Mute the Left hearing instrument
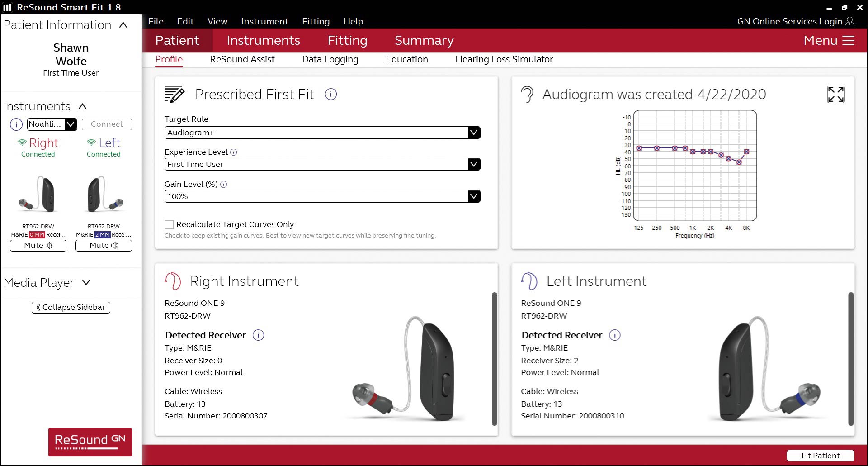This screenshot has width=868, height=466. coord(104,246)
